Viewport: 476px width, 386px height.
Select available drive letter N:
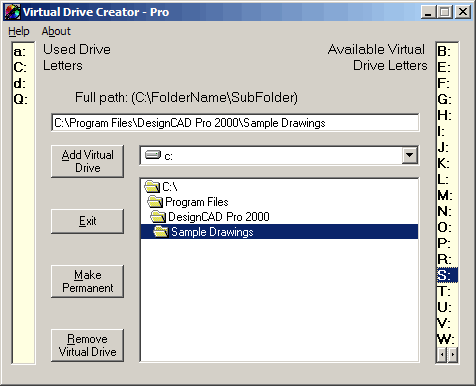447,211
